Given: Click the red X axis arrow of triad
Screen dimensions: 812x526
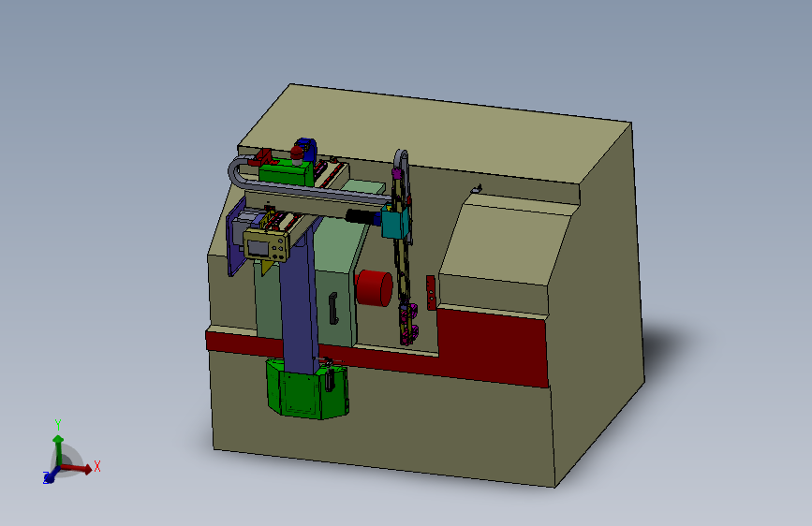Looking at the screenshot, I should click(x=78, y=469).
